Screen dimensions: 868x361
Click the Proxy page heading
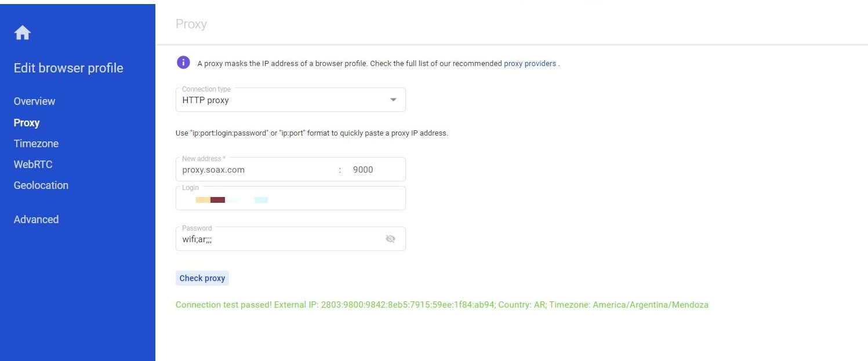point(191,24)
